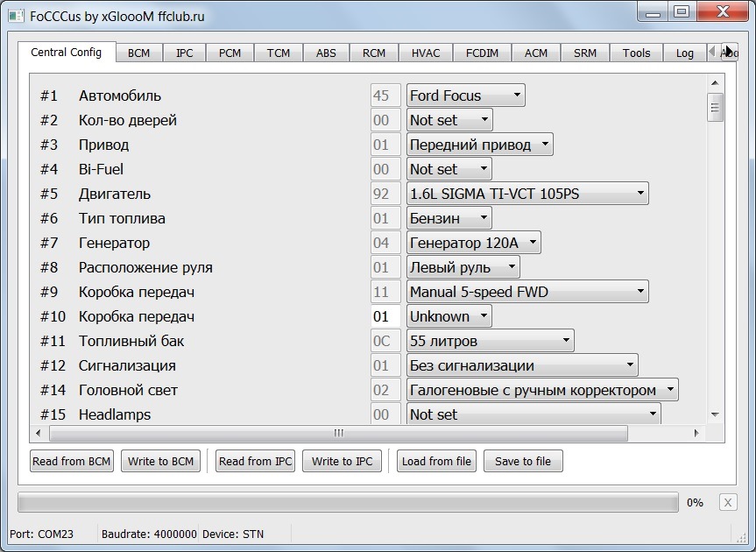Select the PCM tab
Viewport: 756px width, 552px height.
(x=230, y=53)
